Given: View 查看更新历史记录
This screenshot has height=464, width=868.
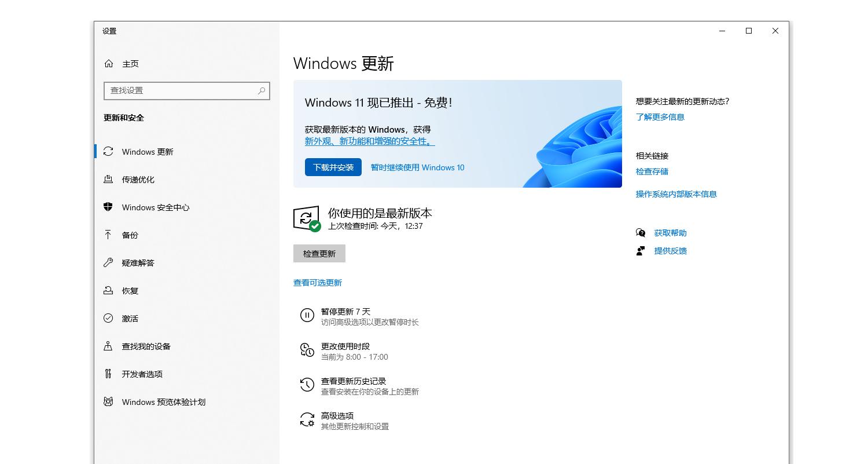Looking at the screenshot, I should [x=353, y=382].
